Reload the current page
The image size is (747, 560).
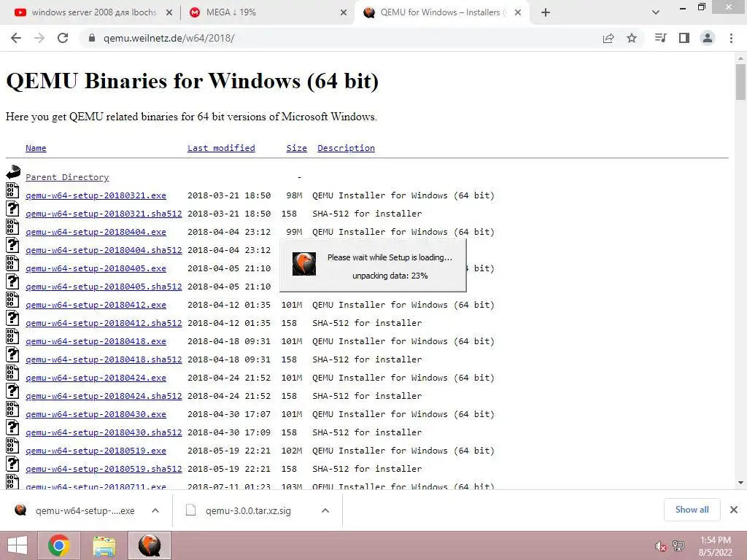pos(63,38)
